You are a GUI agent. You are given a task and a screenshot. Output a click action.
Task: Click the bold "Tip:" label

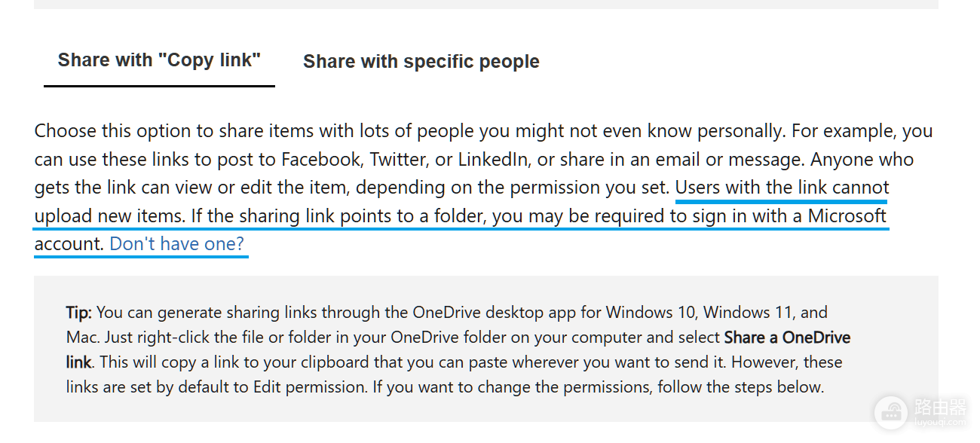(x=79, y=312)
